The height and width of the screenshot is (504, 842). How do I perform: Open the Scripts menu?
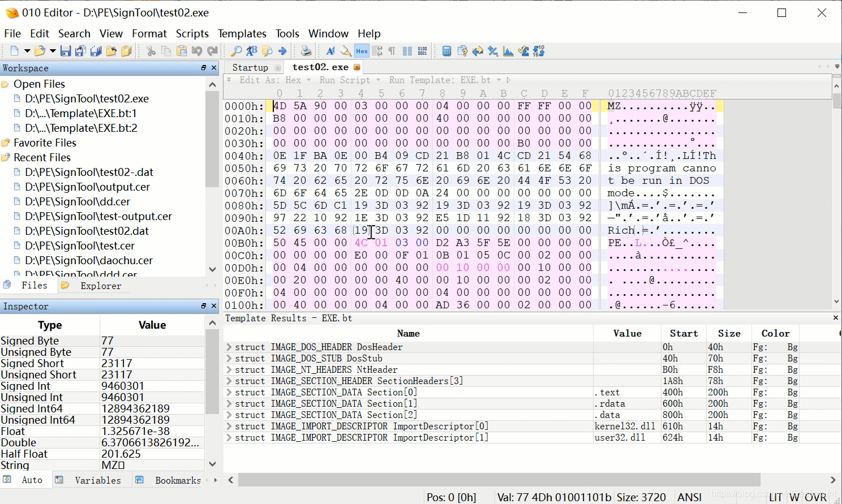pyautogui.click(x=192, y=33)
